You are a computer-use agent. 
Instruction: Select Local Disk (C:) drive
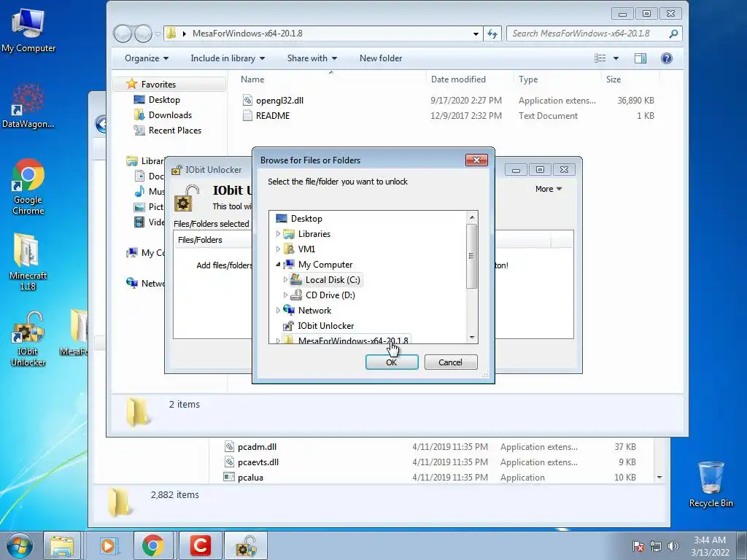(333, 279)
